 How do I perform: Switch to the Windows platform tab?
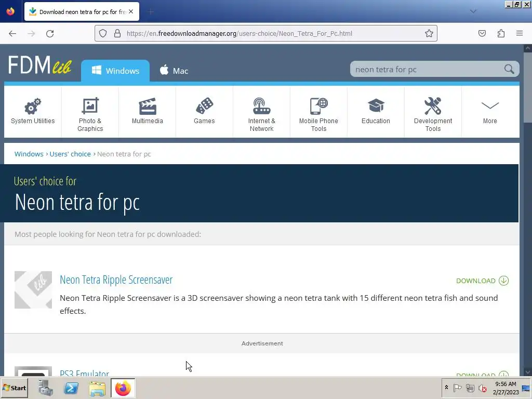tap(115, 71)
